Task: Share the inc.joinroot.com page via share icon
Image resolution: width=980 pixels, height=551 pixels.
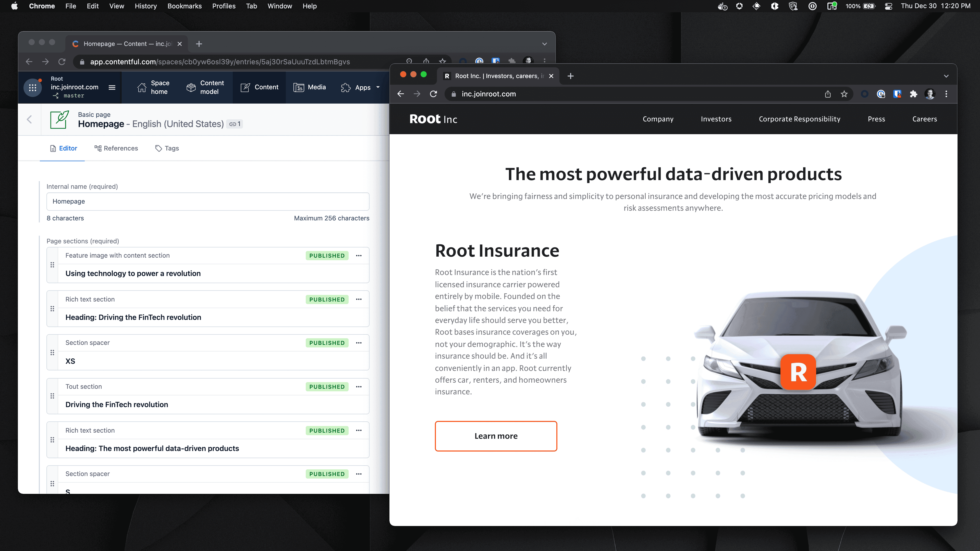Action: 828,94
